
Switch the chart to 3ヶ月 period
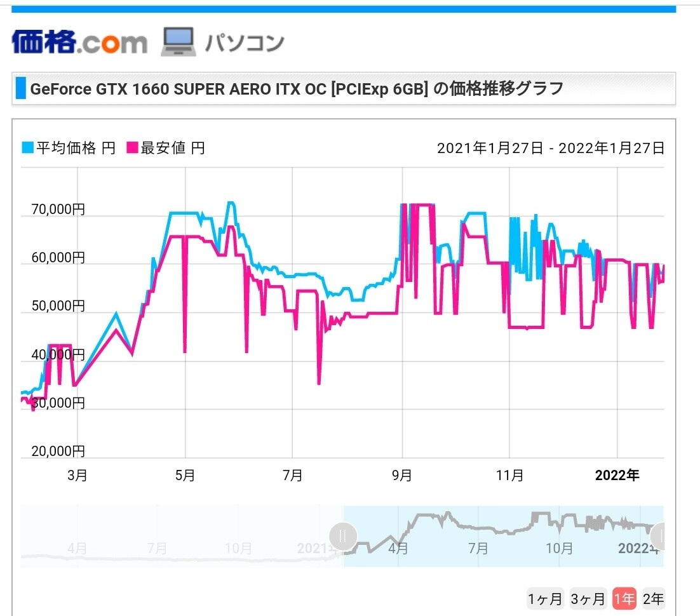pyautogui.click(x=588, y=598)
